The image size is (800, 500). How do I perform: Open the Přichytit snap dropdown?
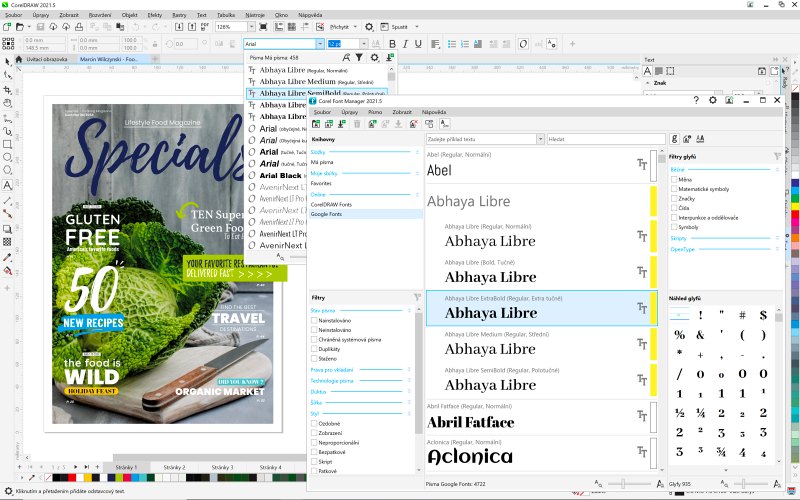pyautogui.click(x=355, y=27)
